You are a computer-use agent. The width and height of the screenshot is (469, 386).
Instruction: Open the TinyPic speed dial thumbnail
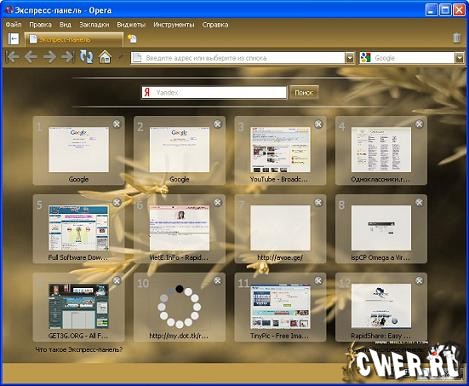click(280, 306)
